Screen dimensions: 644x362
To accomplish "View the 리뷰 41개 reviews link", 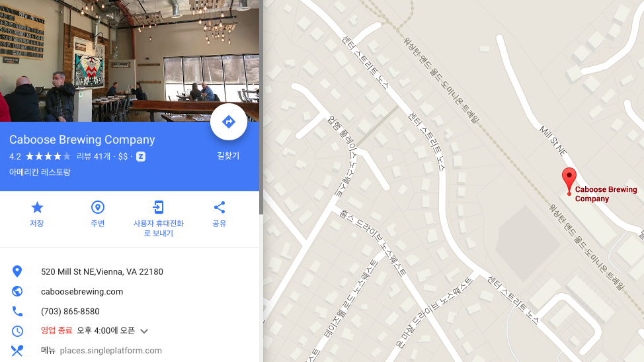I will coord(94,157).
